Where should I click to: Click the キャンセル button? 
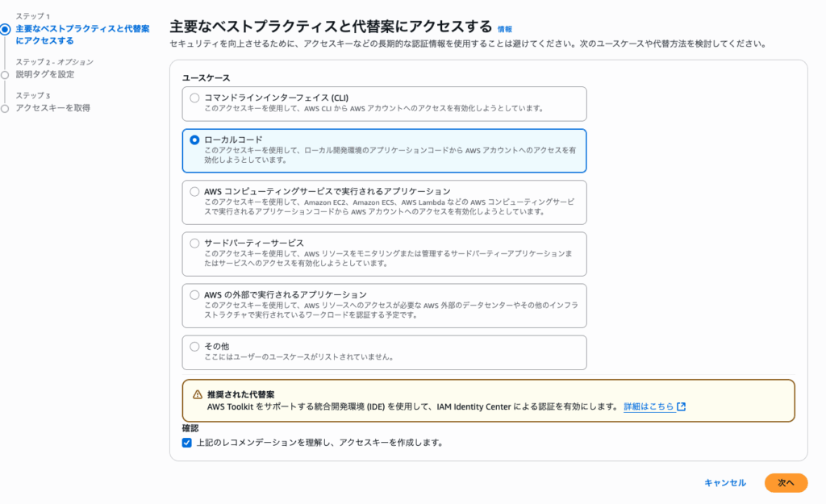tap(725, 483)
